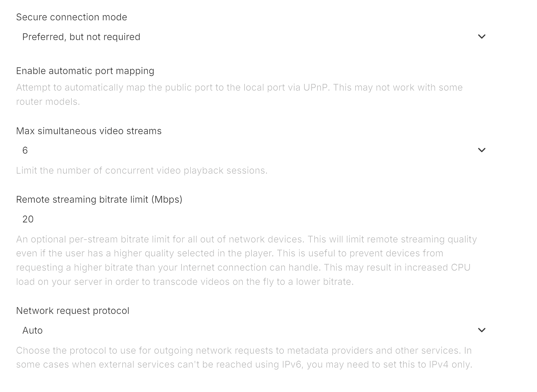The width and height of the screenshot is (537, 392).
Task: Click the description line mentioning router models
Action: pyautogui.click(x=48, y=102)
